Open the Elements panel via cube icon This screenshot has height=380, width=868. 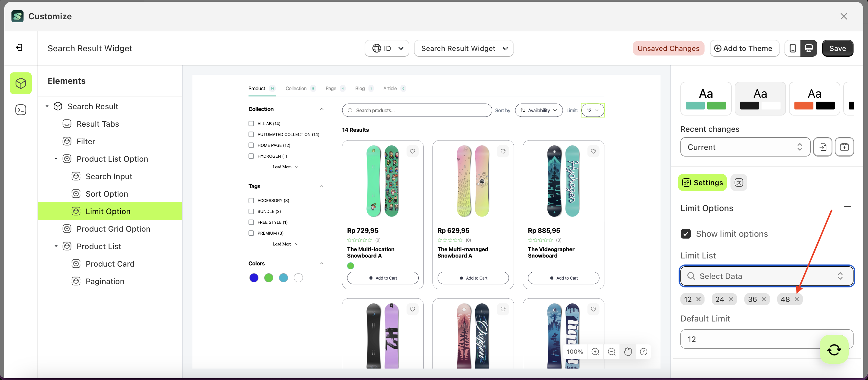point(21,83)
